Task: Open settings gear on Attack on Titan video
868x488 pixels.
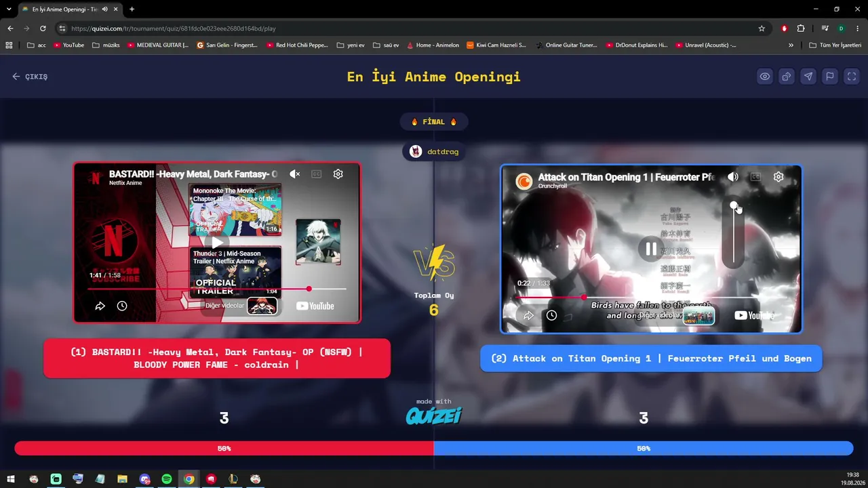Action: click(x=778, y=177)
